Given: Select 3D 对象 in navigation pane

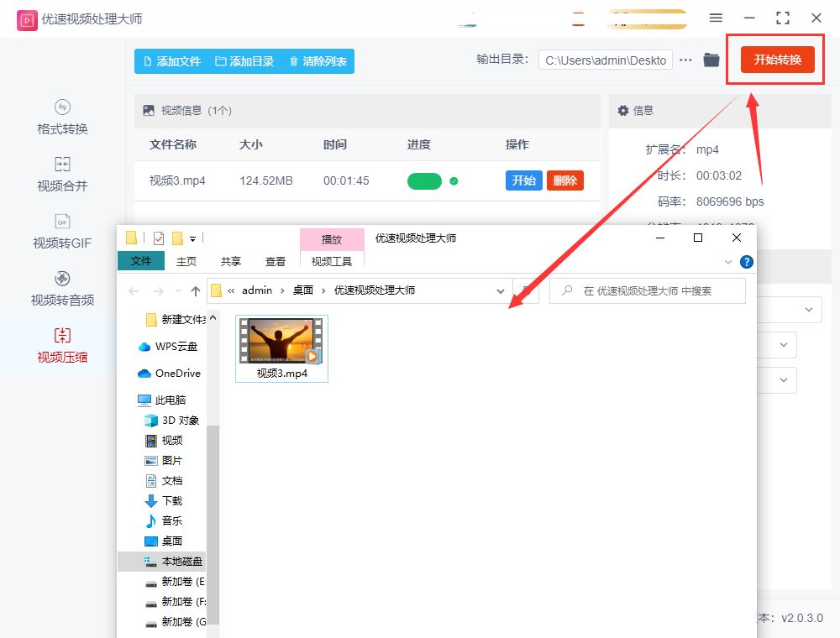Looking at the screenshot, I should (x=171, y=421).
